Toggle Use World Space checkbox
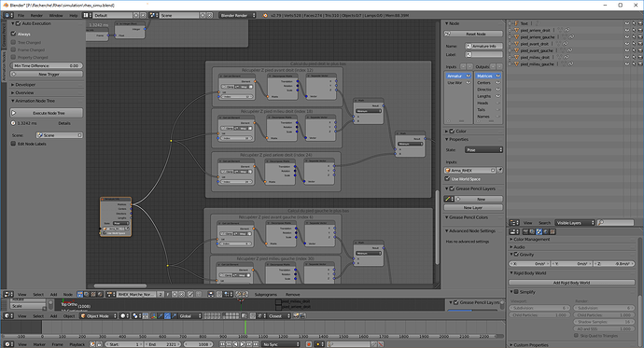This screenshot has width=644, height=348. [447, 178]
